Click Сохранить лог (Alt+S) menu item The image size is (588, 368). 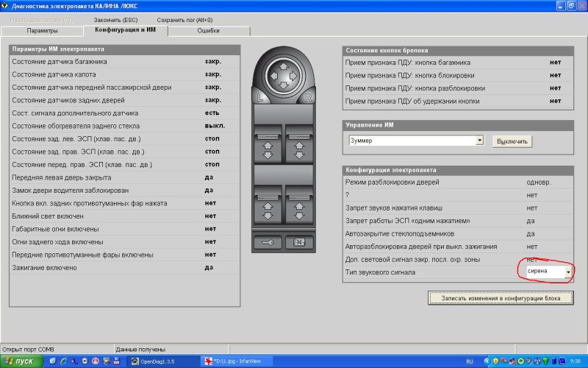[184, 20]
